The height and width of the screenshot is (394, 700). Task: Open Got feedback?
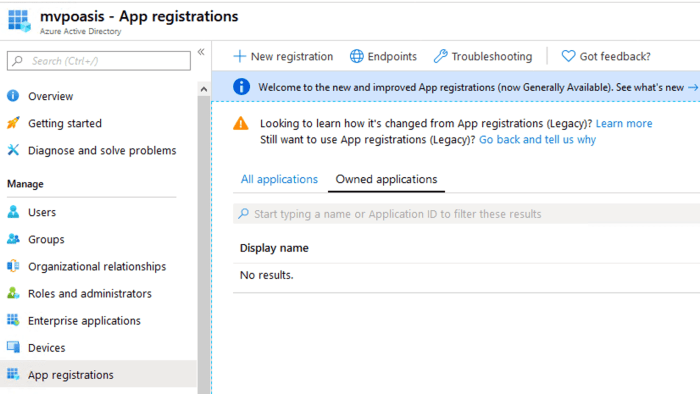[x=615, y=57]
